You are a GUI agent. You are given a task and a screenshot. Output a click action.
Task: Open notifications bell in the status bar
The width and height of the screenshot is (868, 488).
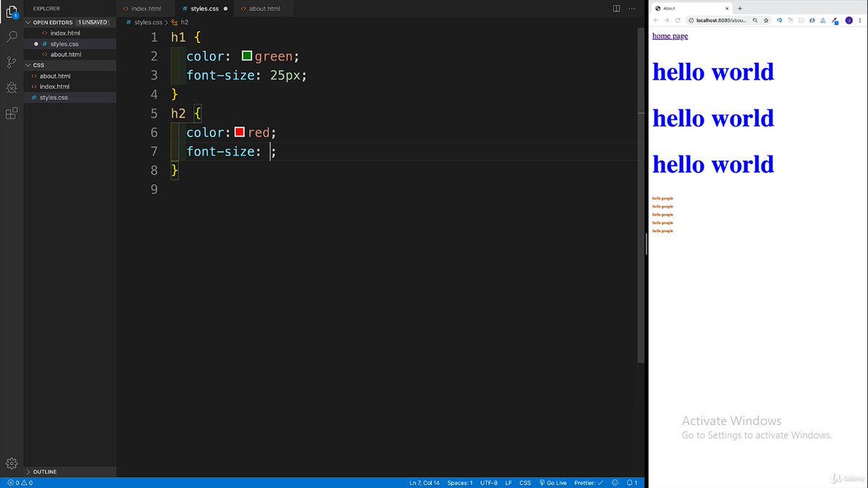(x=631, y=482)
